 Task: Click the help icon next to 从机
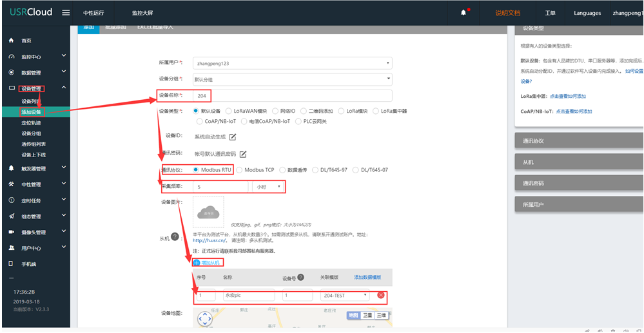[x=175, y=237]
